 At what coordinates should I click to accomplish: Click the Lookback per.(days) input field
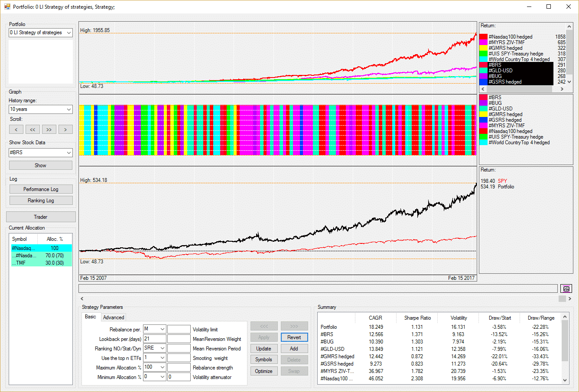(155, 339)
